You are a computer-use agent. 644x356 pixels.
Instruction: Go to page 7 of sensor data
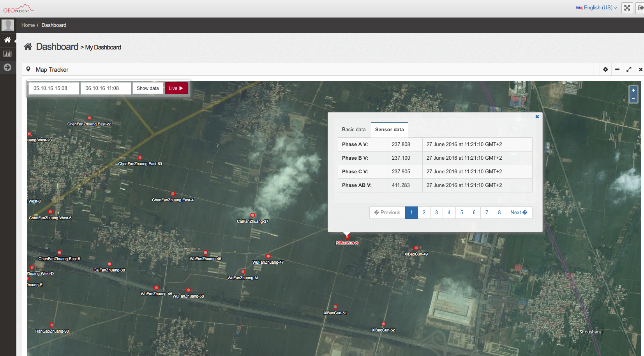click(x=487, y=212)
